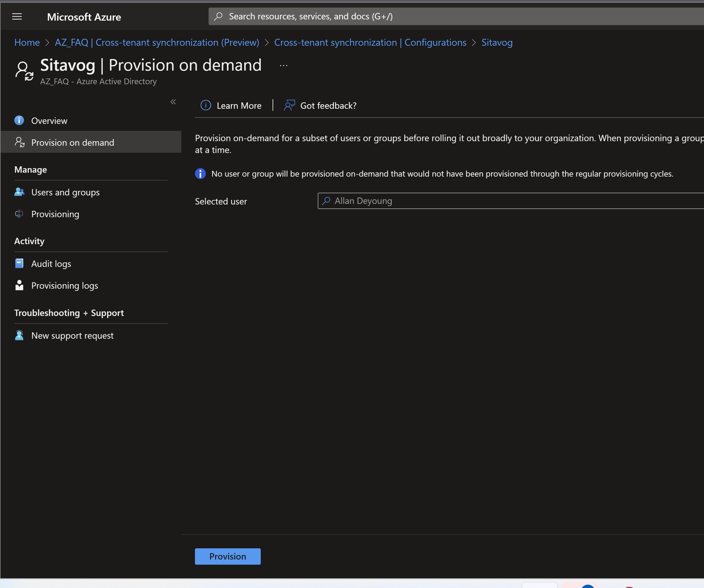The height and width of the screenshot is (588, 704).
Task: Collapse the sidebar with double chevron
Action: 173,102
